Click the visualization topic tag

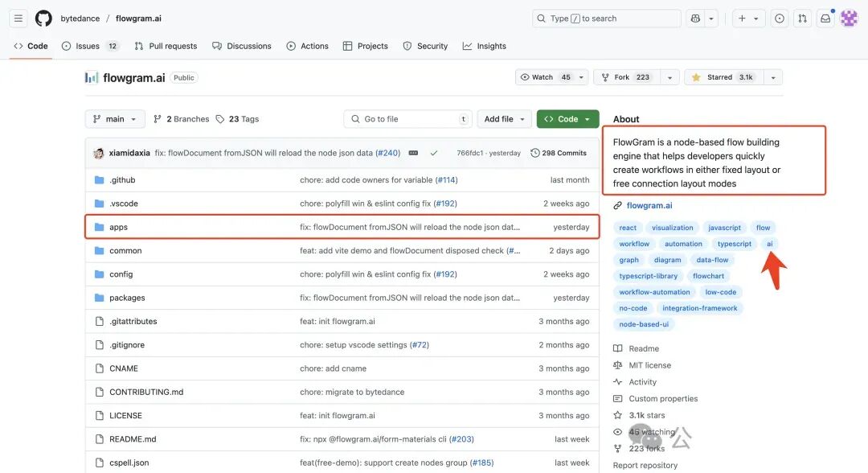(x=673, y=228)
